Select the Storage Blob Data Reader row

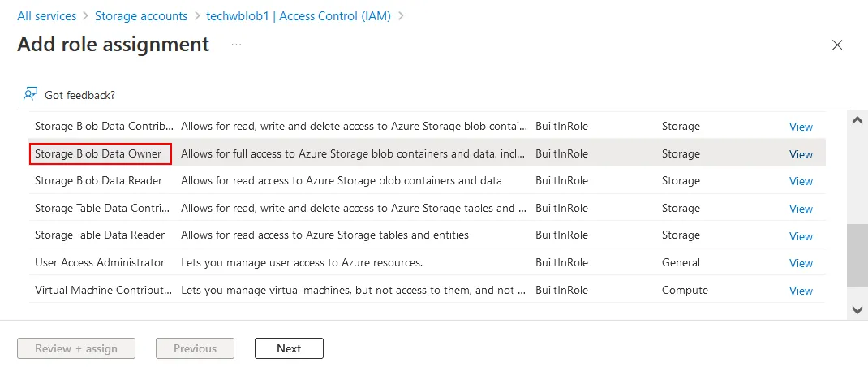point(98,180)
